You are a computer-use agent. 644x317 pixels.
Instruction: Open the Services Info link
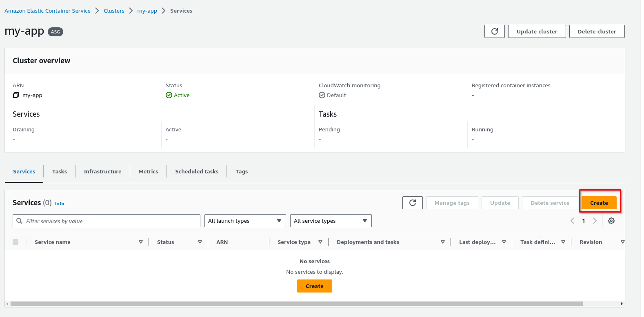pyautogui.click(x=60, y=204)
